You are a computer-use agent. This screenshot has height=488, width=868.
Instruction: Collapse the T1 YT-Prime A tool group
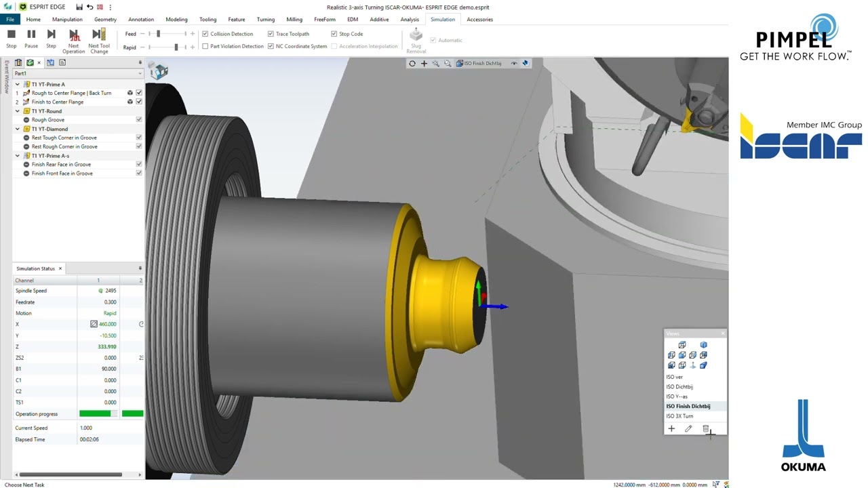point(18,84)
